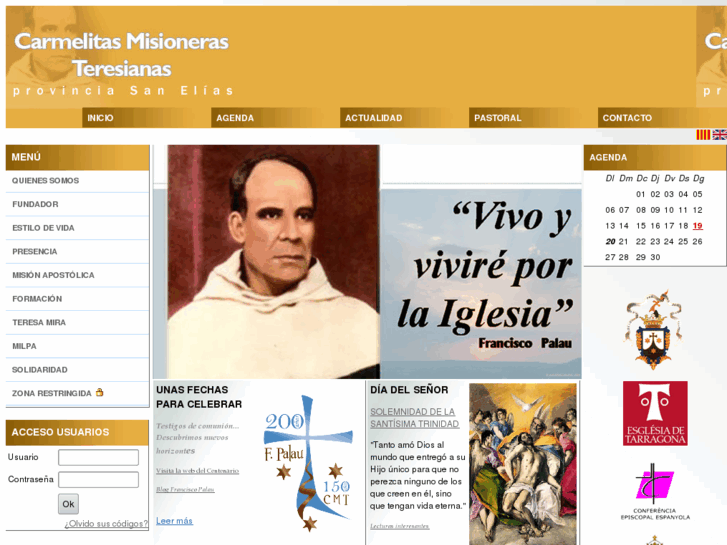727x545 pixels.
Task: Select Presencia menu item
Action: (77, 251)
